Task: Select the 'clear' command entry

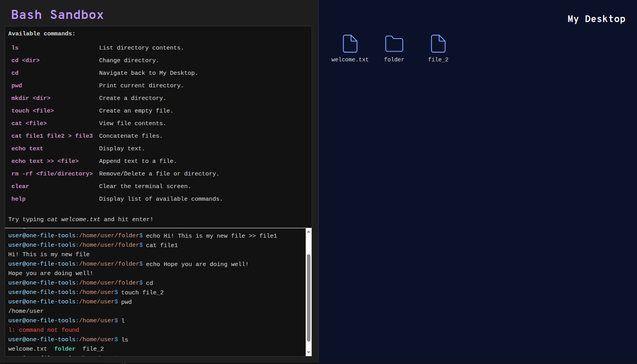Action: tap(20, 186)
